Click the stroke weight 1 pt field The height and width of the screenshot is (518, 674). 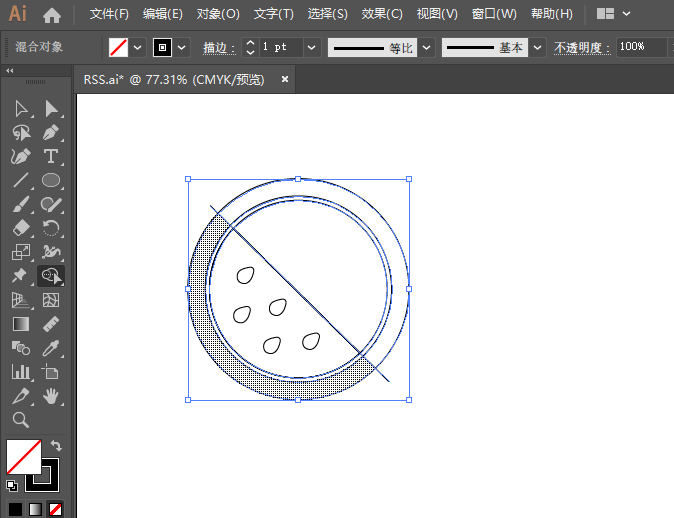coord(281,47)
